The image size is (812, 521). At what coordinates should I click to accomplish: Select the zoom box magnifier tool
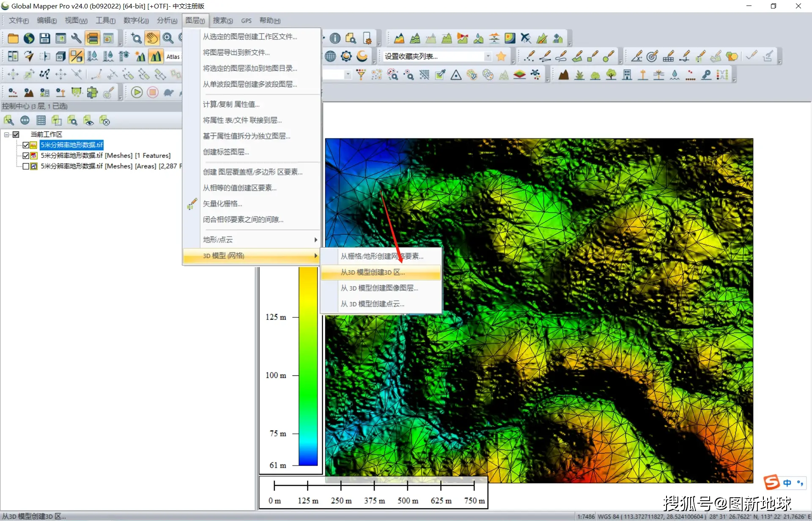136,39
